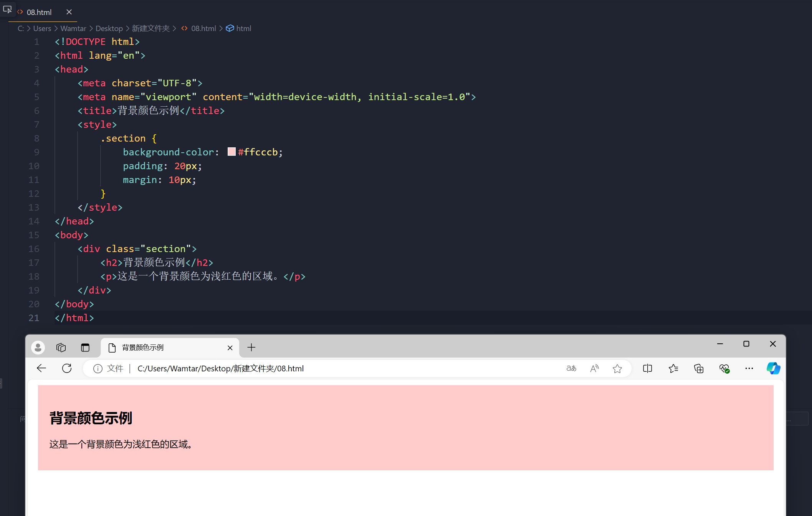Add this page to Collections
The width and height of the screenshot is (812, 516).
pyautogui.click(x=699, y=368)
